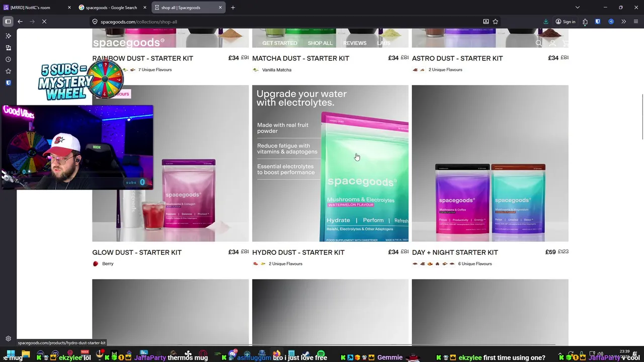Open Bitwarden icon in the sidebar
This screenshot has width=644, height=362.
[x=8, y=82]
